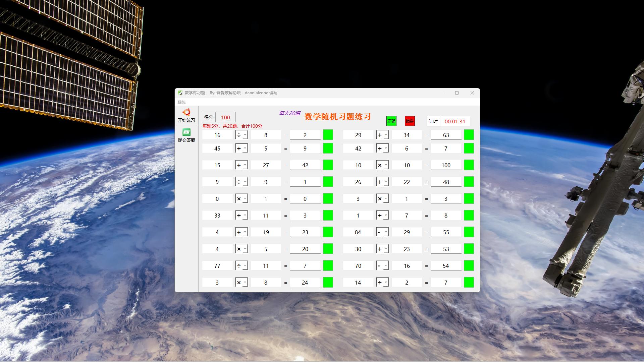Image resolution: width=644 pixels, height=362 pixels.
Task: Click the 计时 timer label
Action: (433, 121)
